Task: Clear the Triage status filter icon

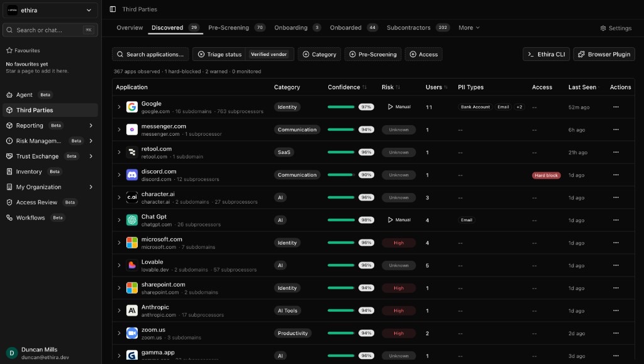Action: [201, 54]
